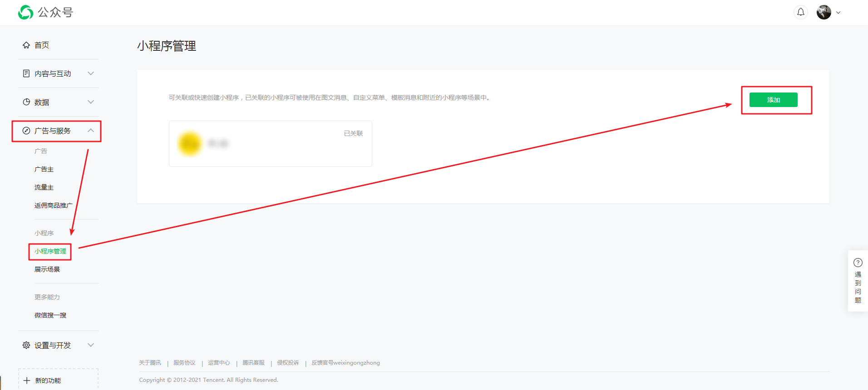
Task: Expand the 设置与开发 section chevron
Action: tap(91, 345)
